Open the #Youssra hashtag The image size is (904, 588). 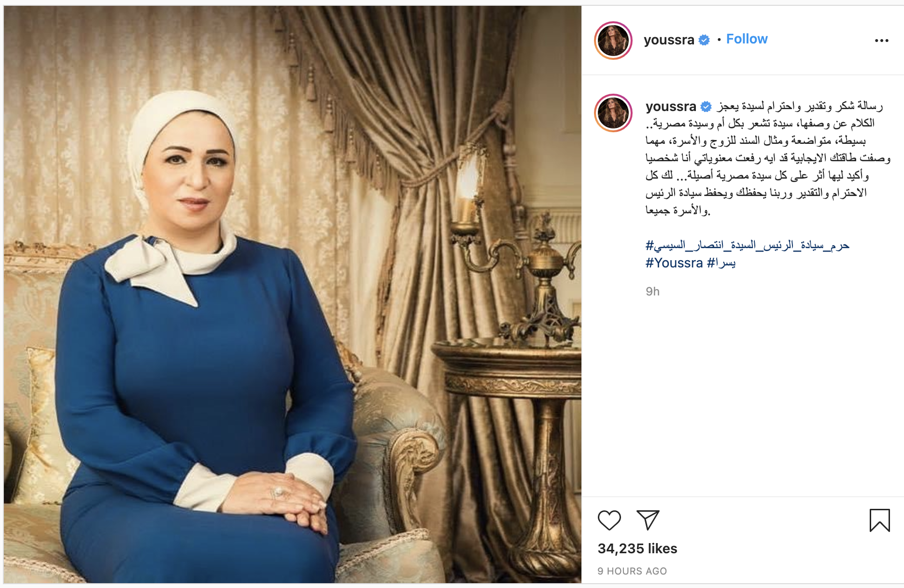tap(674, 263)
